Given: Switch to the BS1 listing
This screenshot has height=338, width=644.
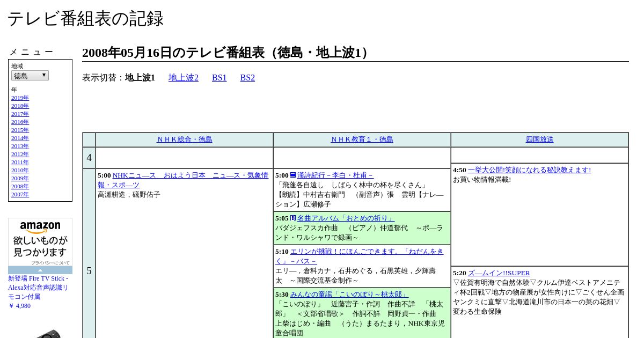Looking at the screenshot, I should click(x=219, y=78).
